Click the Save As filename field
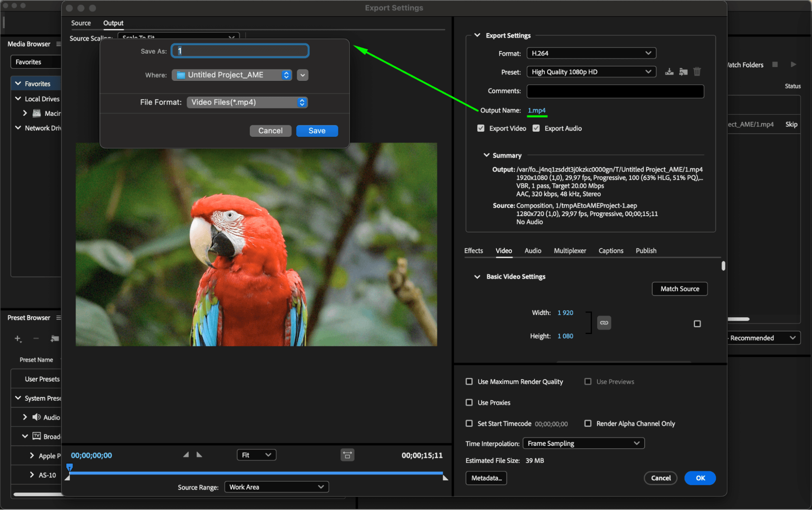The image size is (812, 510). (240, 51)
